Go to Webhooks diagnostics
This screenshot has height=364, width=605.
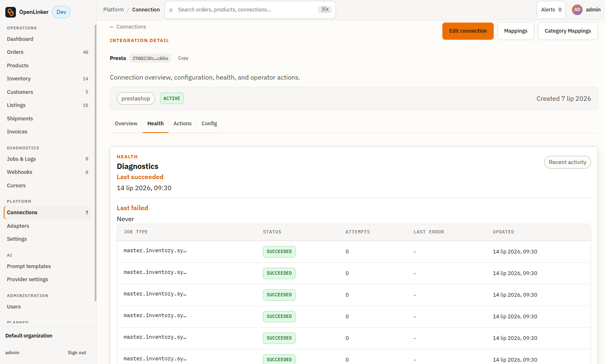pos(47,172)
